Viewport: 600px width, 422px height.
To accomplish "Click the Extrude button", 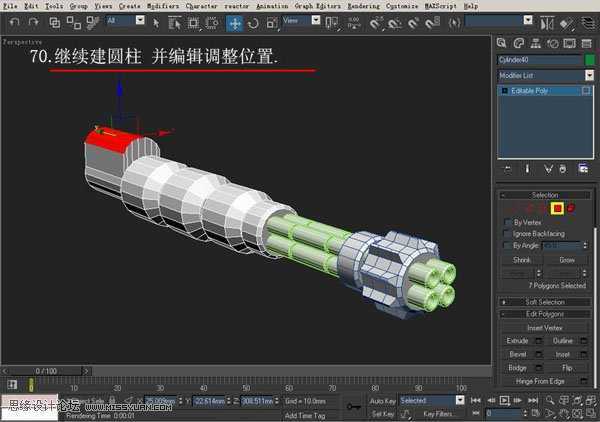I will tap(517, 341).
